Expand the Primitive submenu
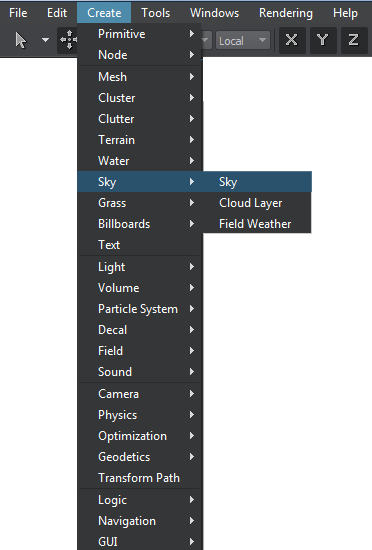This screenshot has height=550, width=372. tap(140, 34)
